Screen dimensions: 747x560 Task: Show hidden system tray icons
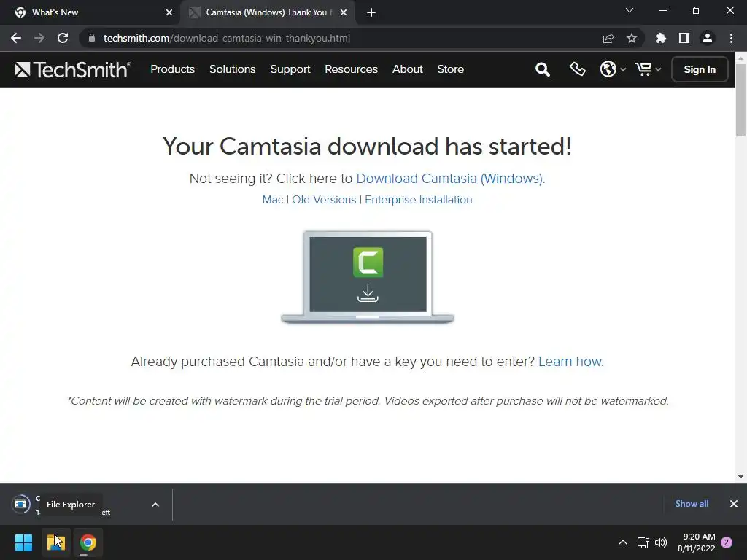623,542
